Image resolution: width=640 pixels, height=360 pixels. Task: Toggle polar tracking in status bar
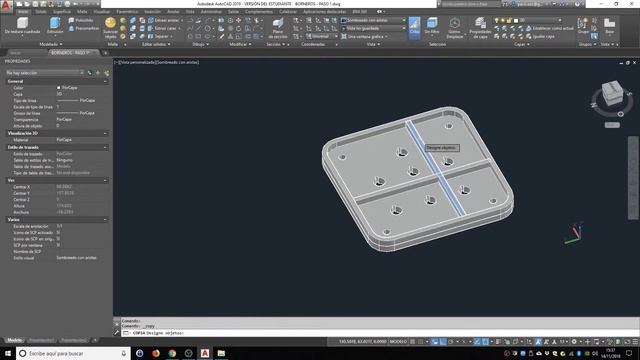[x=451, y=341]
